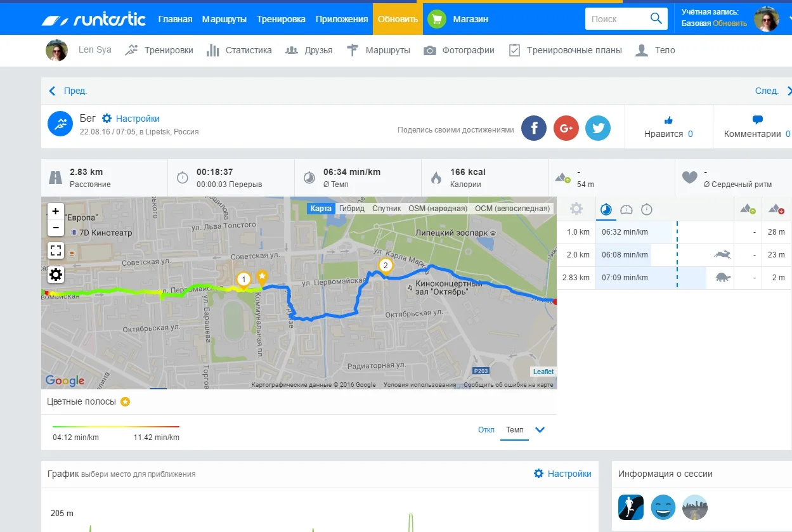
Task: Open the account avatar in header
Action: point(766,19)
